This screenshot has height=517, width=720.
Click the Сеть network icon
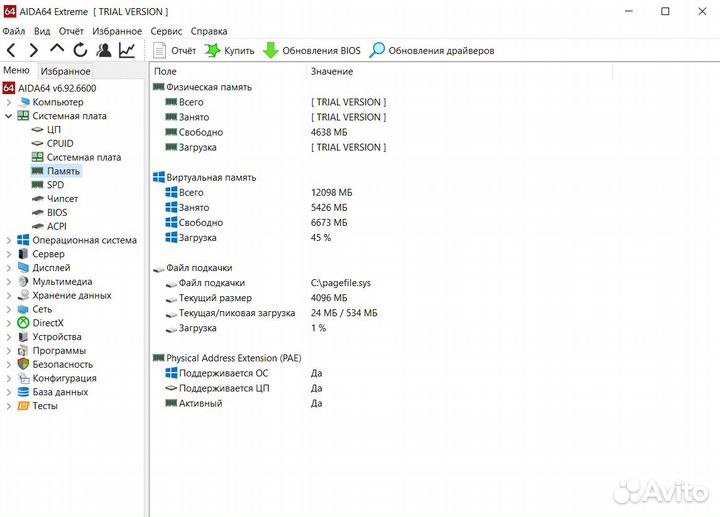[23, 309]
